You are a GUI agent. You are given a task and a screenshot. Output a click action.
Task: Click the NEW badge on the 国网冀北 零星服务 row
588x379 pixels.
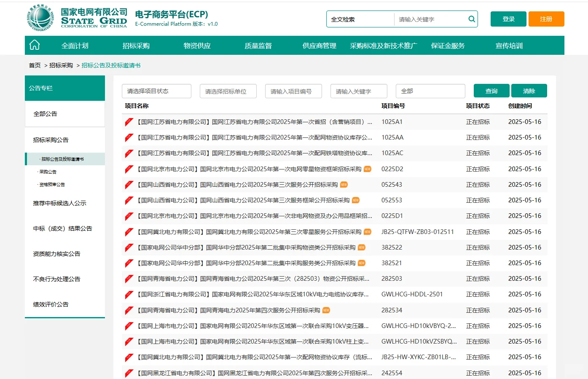click(x=367, y=231)
